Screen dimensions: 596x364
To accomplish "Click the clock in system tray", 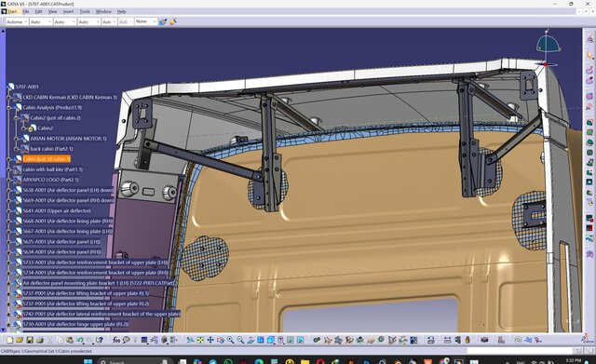I will coord(574,361).
